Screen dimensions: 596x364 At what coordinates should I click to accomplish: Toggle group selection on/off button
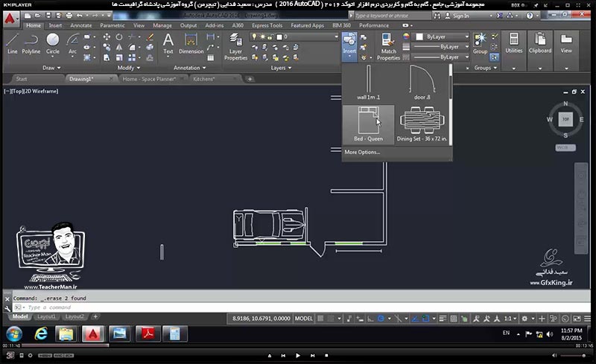coord(494,57)
